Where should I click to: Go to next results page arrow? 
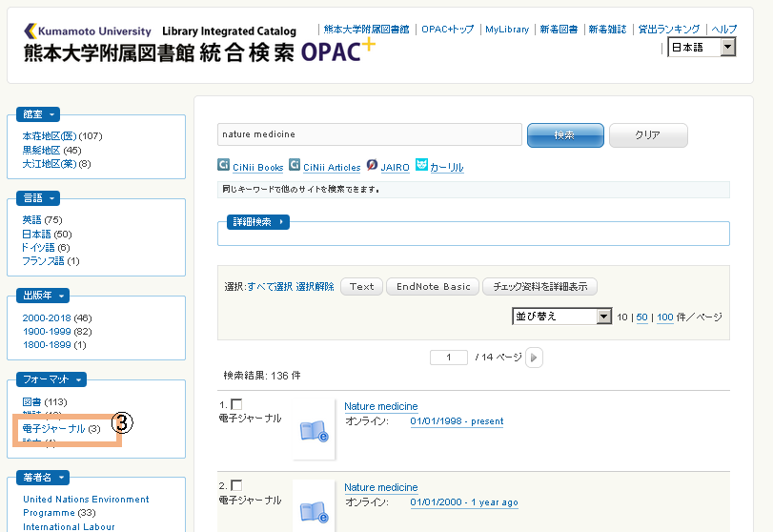(534, 358)
